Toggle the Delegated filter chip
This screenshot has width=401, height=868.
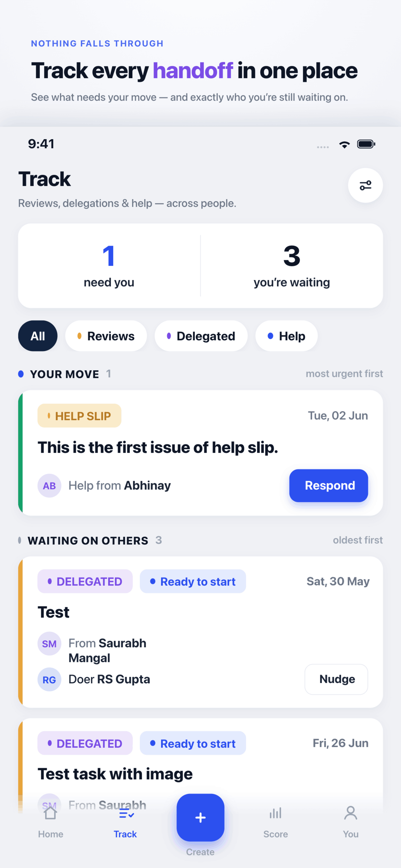pyautogui.click(x=201, y=336)
